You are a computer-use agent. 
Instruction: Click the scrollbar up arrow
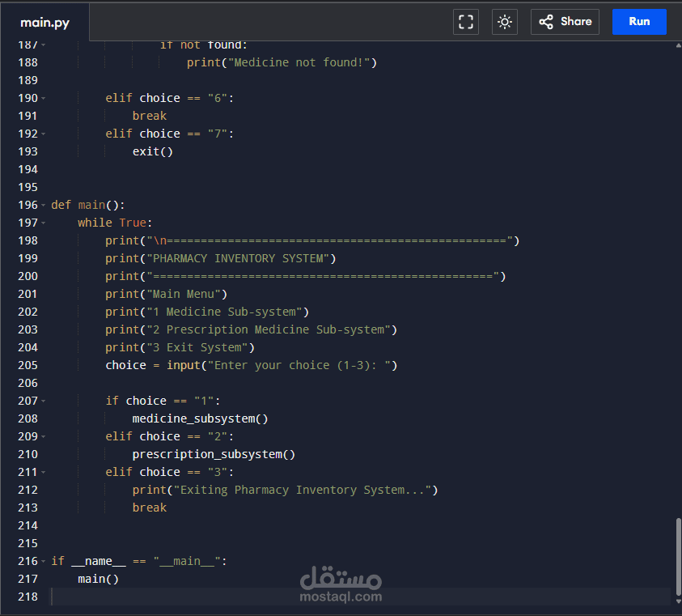679,45
